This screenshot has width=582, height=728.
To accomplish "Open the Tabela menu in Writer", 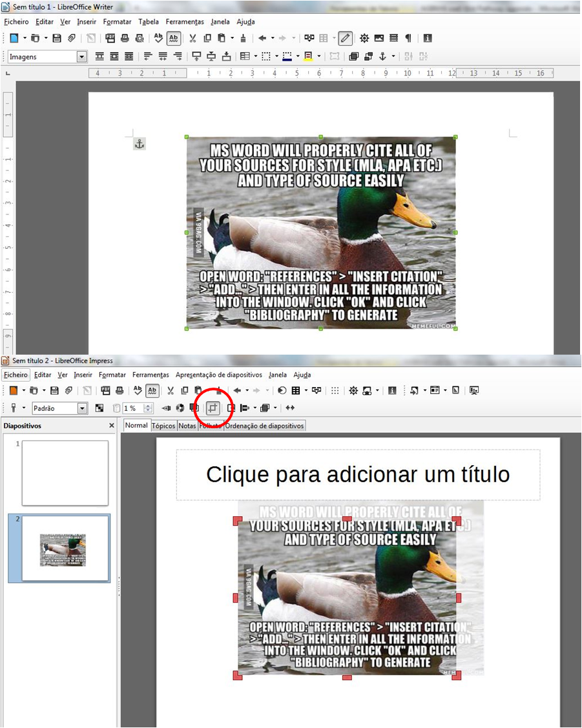I will coord(149,21).
